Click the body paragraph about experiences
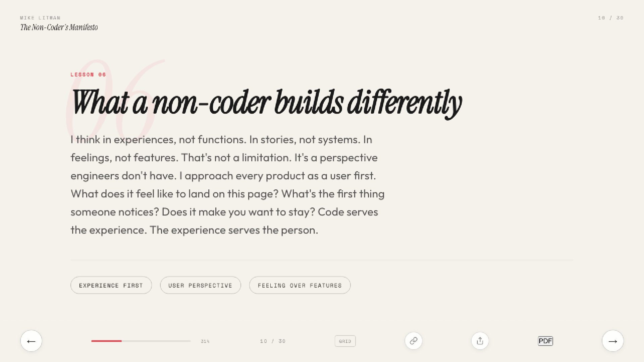The height and width of the screenshot is (362, 644). (x=227, y=185)
